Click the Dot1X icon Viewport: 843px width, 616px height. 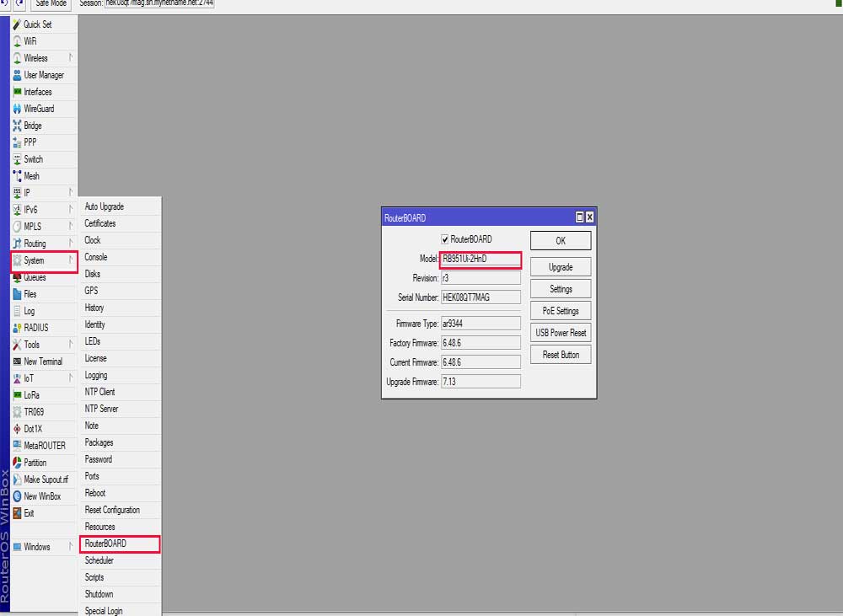coord(17,429)
